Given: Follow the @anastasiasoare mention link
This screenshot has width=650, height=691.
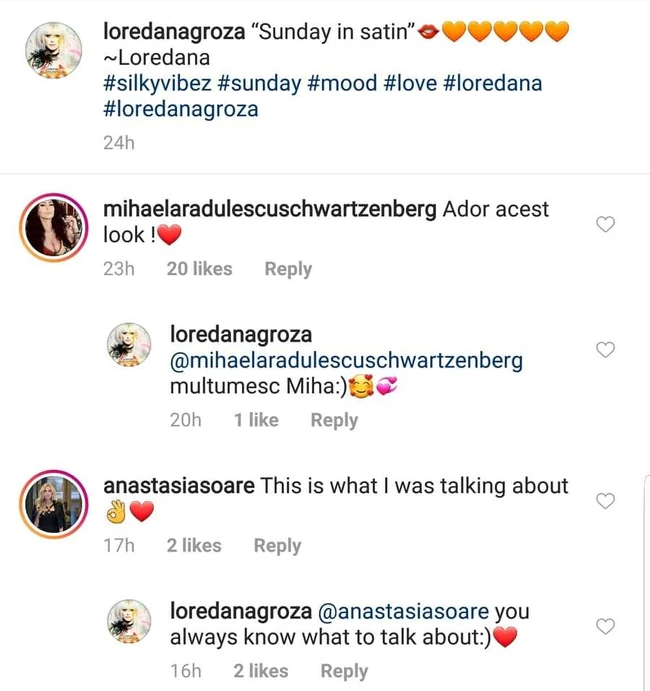Looking at the screenshot, I should 403,611.
